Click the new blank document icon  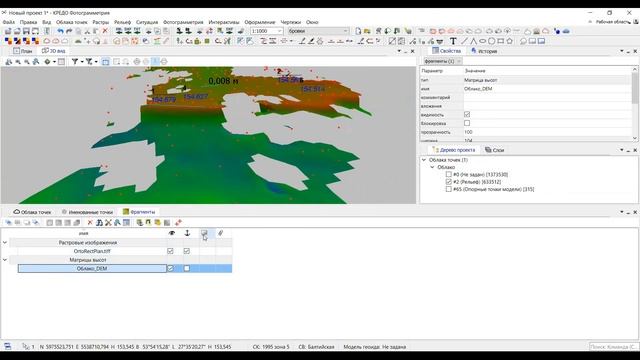(358, 31)
